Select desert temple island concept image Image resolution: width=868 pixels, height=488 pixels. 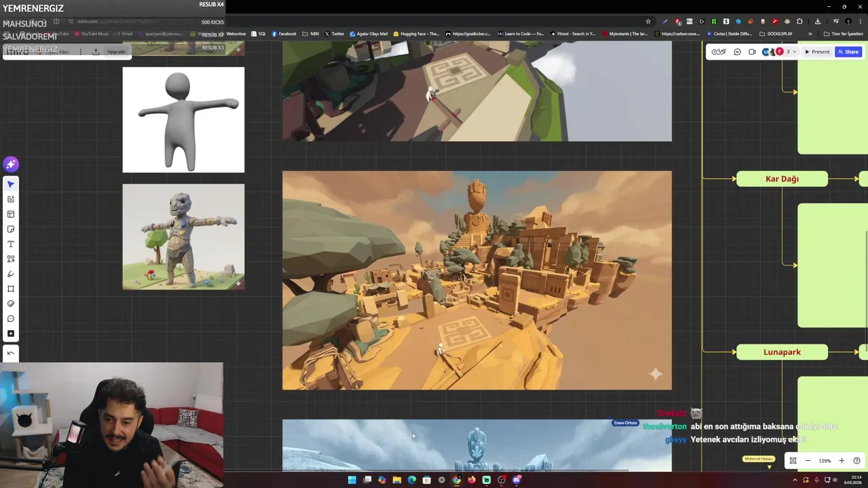pyautogui.click(x=477, y=280)
